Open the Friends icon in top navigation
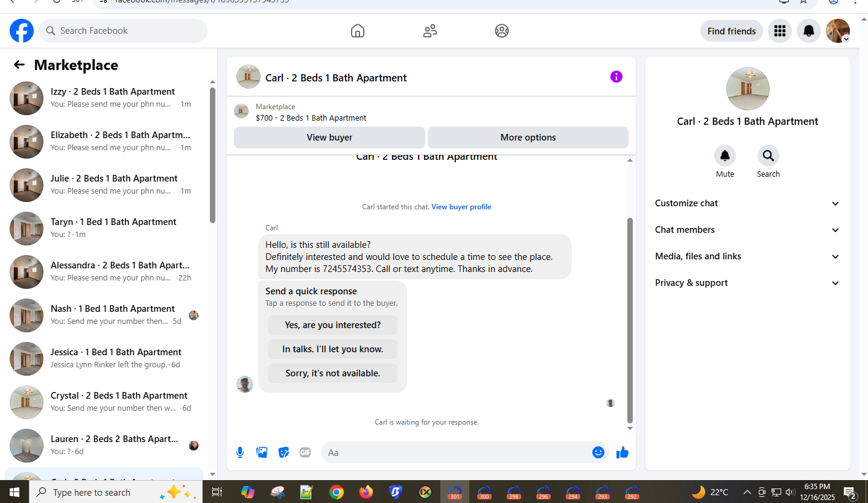The image size is (868, 503). tap(430, 31)
